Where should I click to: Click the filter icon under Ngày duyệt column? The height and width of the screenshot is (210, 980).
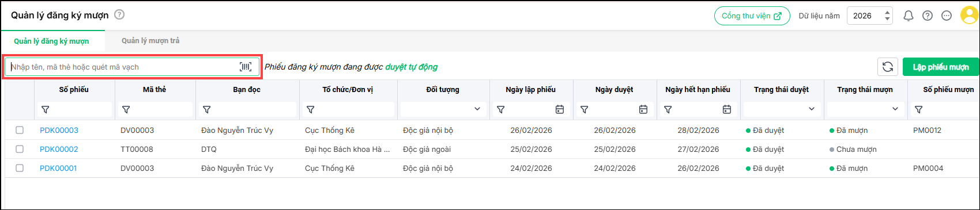[x=585, y=109]
